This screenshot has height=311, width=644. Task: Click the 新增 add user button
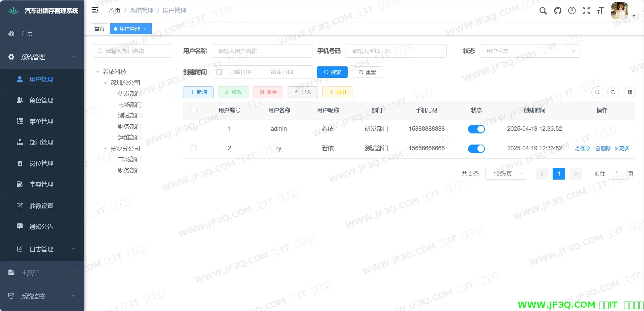click(x=198, y=92)
